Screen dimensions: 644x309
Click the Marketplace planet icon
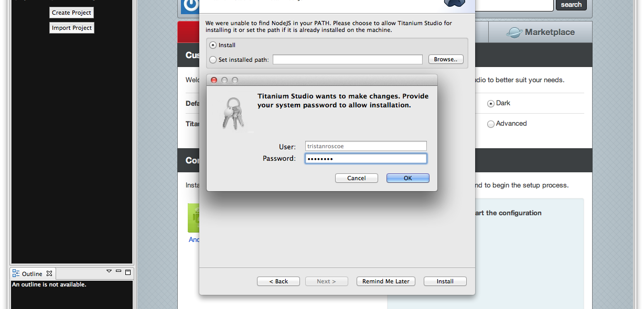point(514,32)
